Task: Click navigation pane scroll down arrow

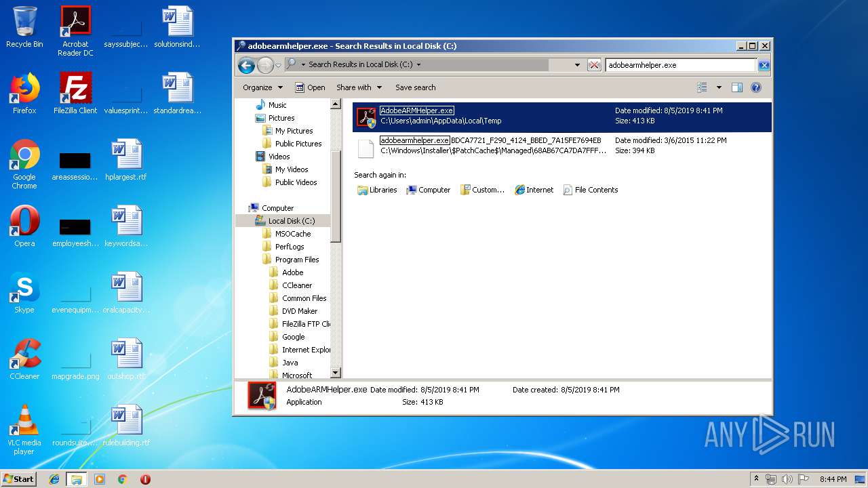Action: [335, 373]
